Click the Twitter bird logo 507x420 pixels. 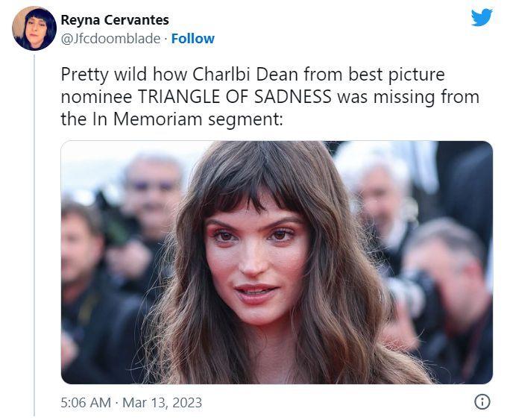[x=482, y=18]
